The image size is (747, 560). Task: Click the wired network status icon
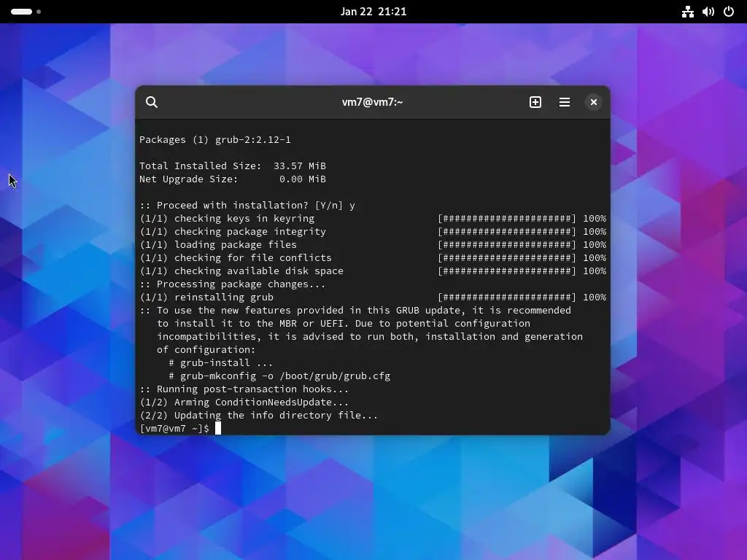[687, 12]
